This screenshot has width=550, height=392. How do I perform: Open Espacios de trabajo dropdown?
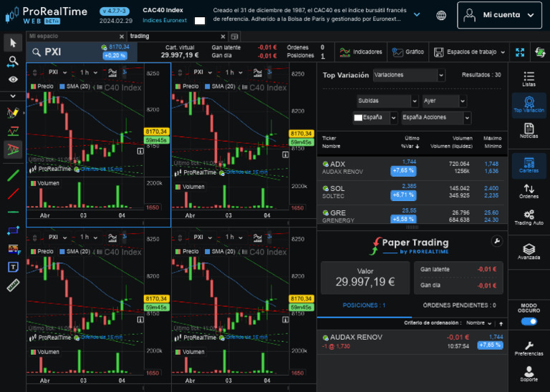pos(469,52)
